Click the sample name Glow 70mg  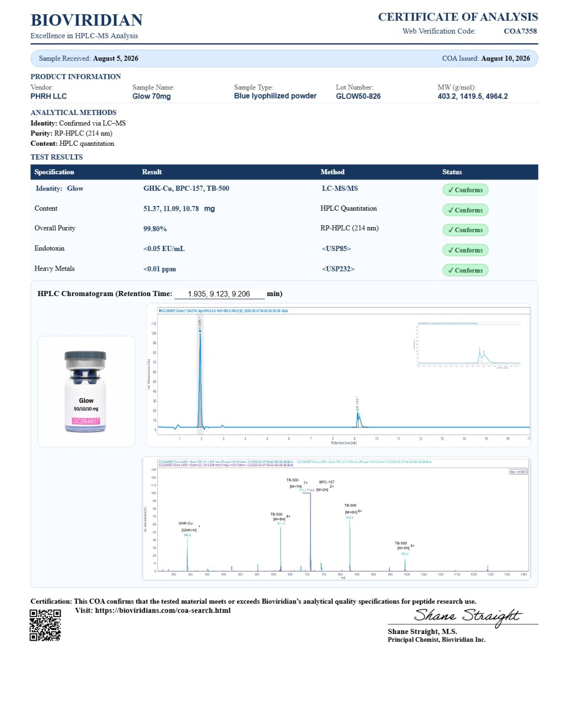click(x=152, y=96)
